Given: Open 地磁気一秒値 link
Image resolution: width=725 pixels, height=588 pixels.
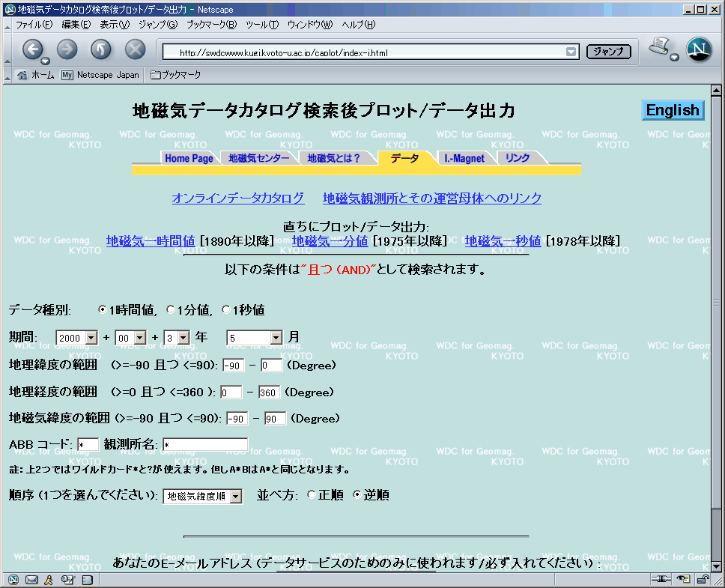Looking at the screenshot, I should (503, 241).
